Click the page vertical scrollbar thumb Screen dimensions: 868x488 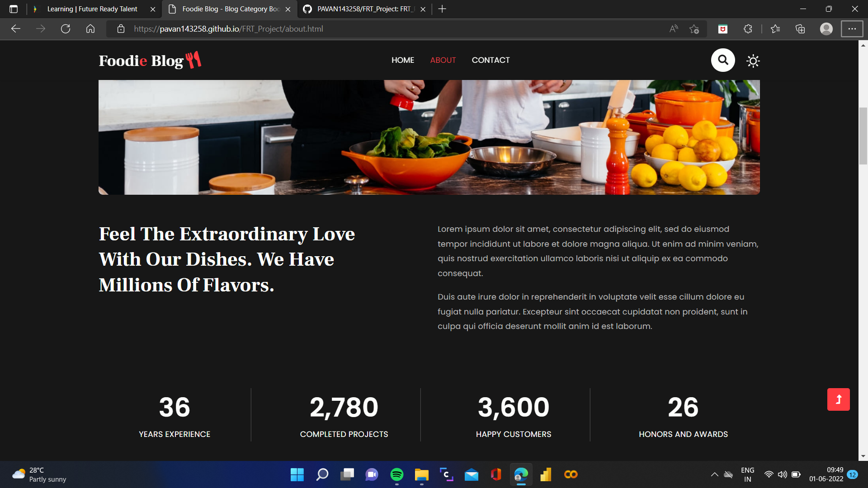tap(863, 136)
